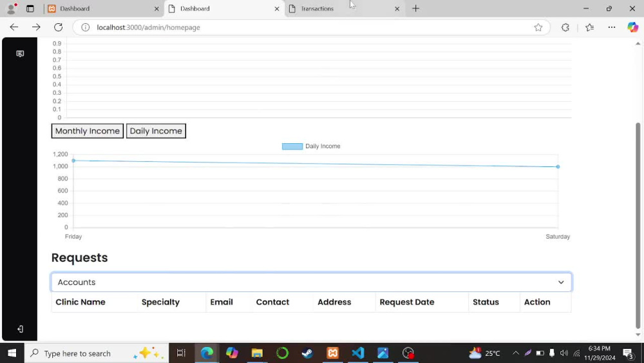Open the notification center icon
The image size is (644, 363).
coord(627,353)
